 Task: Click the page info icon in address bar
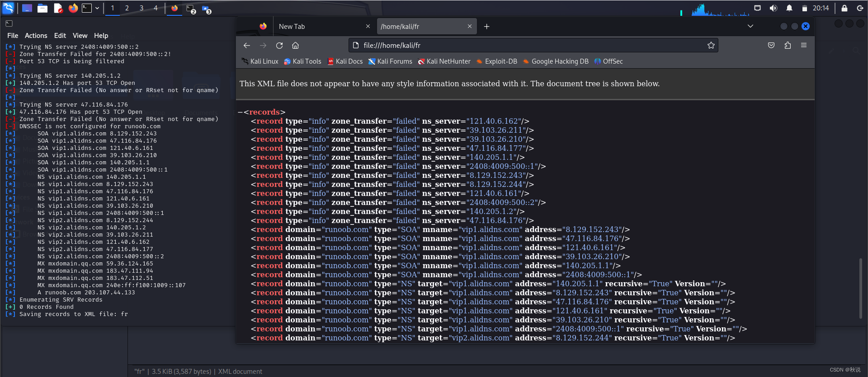(356, 45)
